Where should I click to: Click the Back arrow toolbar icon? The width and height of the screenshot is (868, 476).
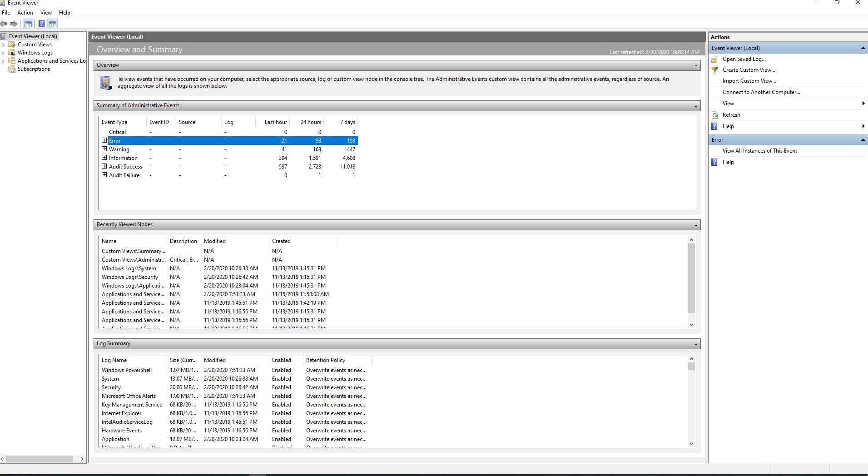click(4, 24)
